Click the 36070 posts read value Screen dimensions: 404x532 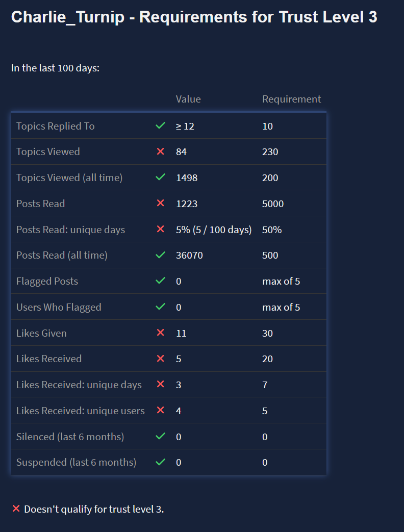[189, 255]
